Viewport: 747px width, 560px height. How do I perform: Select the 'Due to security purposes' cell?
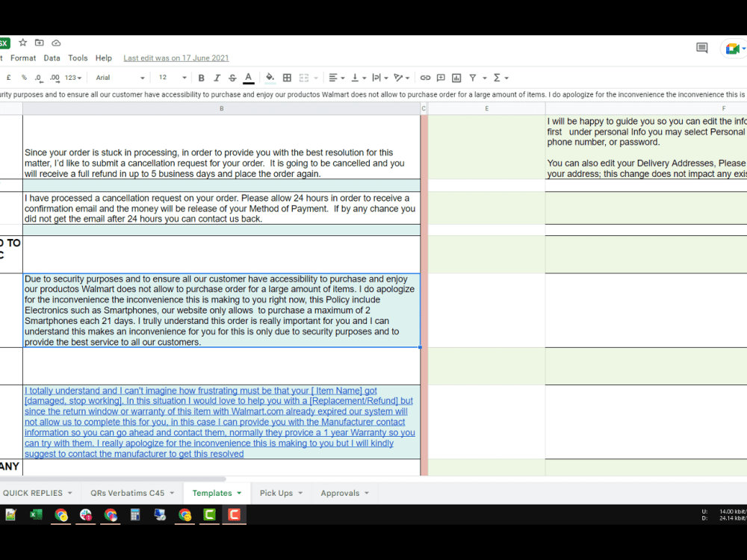tap(222, 311)
